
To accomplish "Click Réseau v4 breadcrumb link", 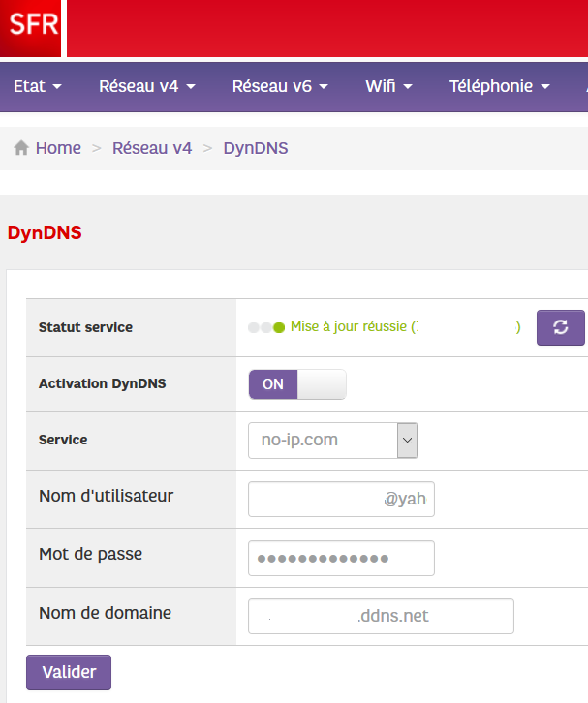I will tap(152, 148).
